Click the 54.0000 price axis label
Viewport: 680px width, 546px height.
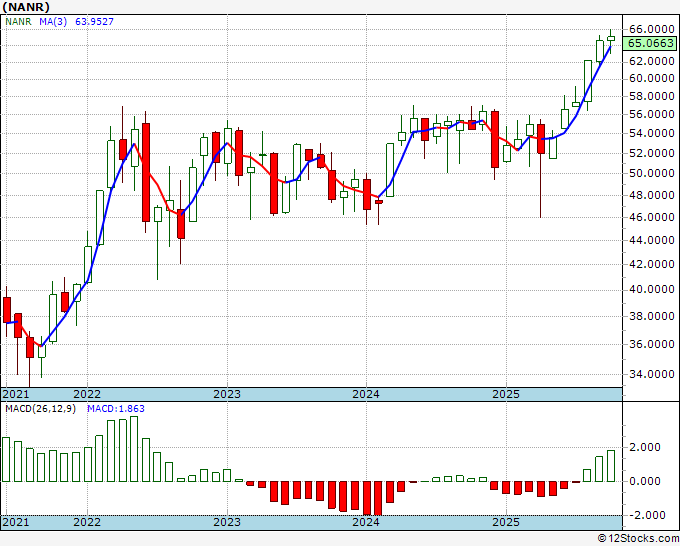coord(651,133)
